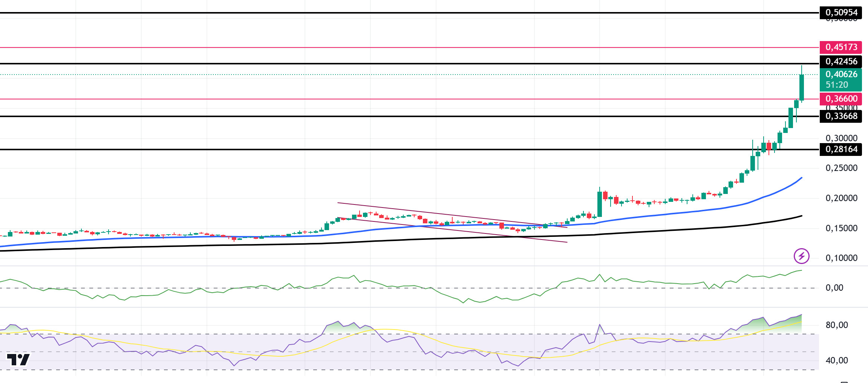The width and height of the screenshot is (868, 383).
Task: Select the 0,45173 red price label
Action: tap(841, 47)
